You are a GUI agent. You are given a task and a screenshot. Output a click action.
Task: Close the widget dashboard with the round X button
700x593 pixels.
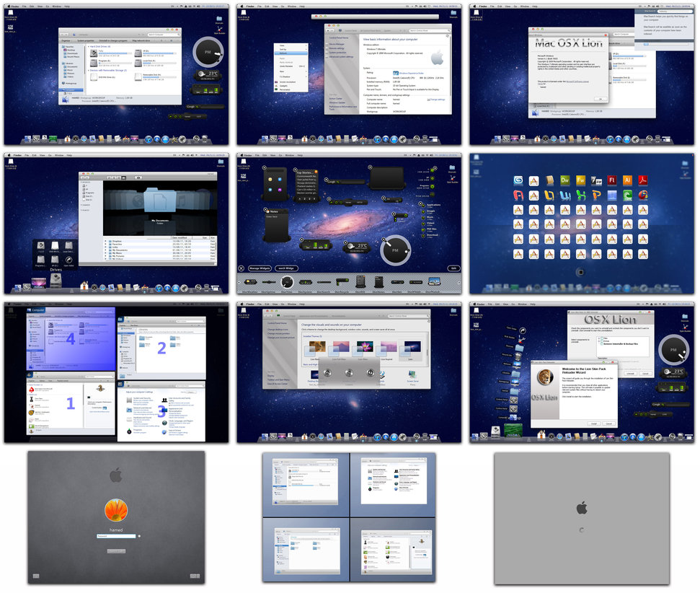coord(241,268)
